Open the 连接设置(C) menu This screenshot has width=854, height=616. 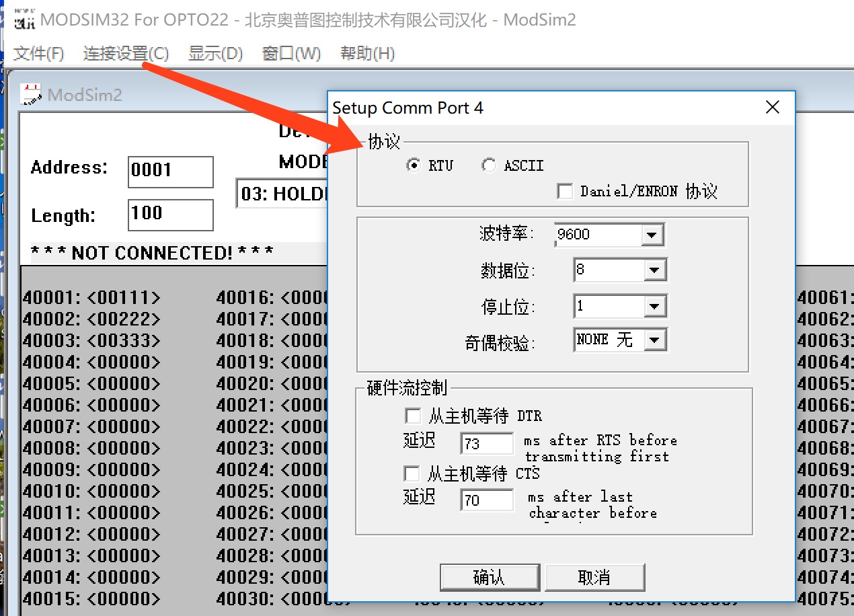pos(126,54)
